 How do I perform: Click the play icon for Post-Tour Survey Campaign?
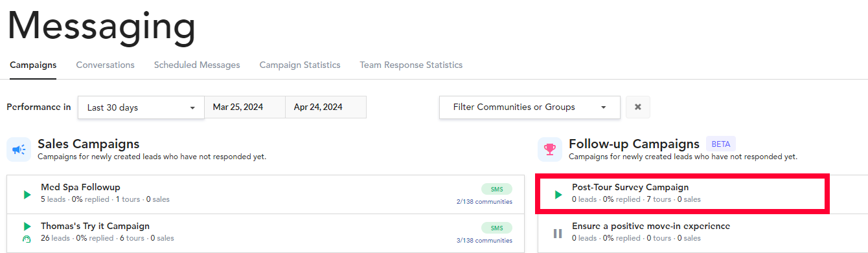[x=558, y=195]
